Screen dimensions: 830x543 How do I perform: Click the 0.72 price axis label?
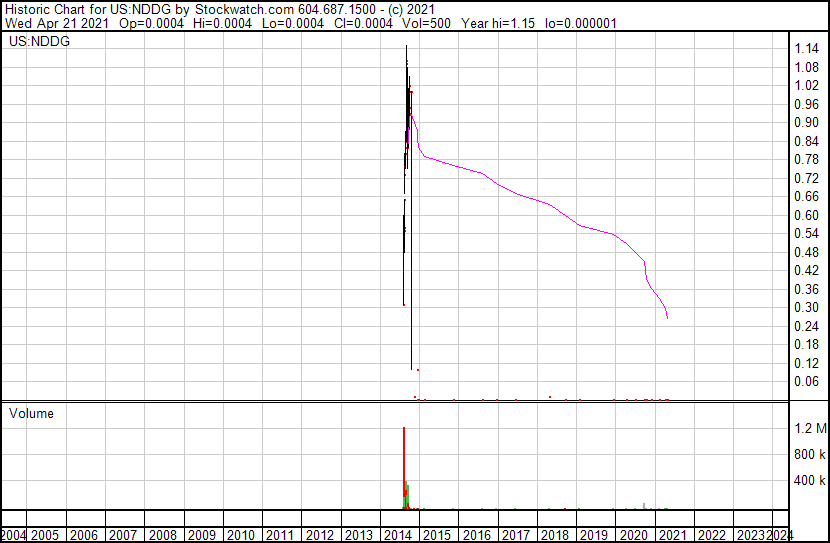[x=807, y=178]
